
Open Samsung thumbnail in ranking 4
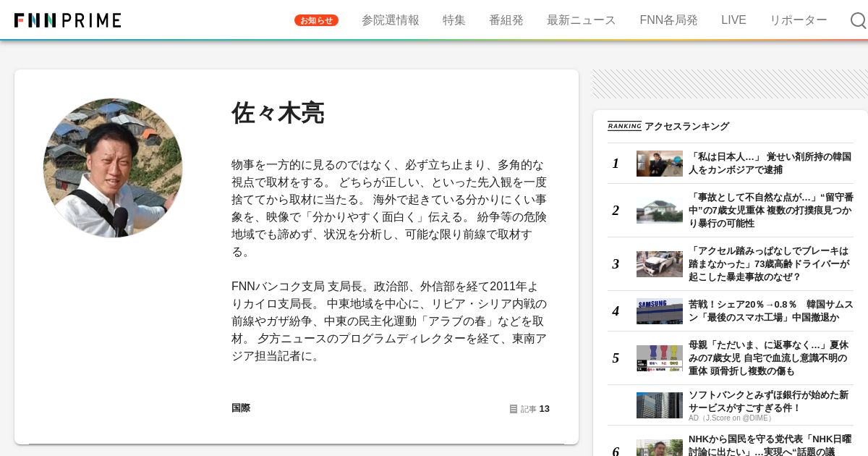(660, 311)
